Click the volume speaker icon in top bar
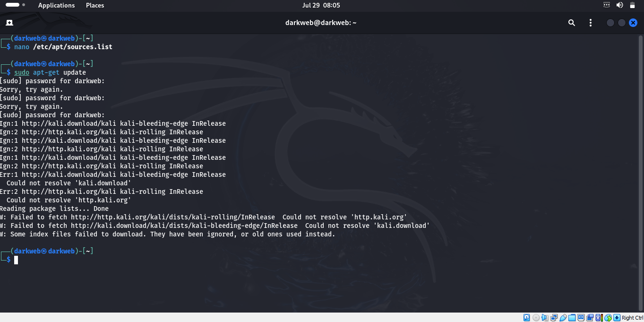Screen dimensions: 644x322 click(619, 5)
